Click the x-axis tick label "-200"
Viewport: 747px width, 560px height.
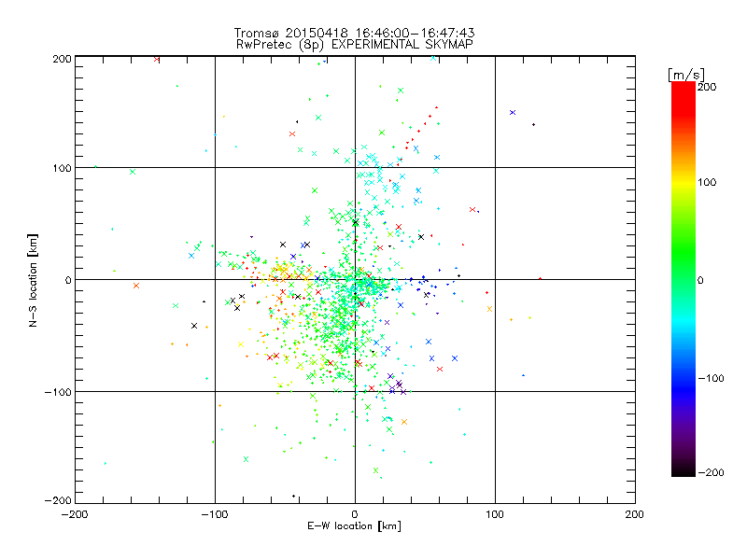[75, 514]
